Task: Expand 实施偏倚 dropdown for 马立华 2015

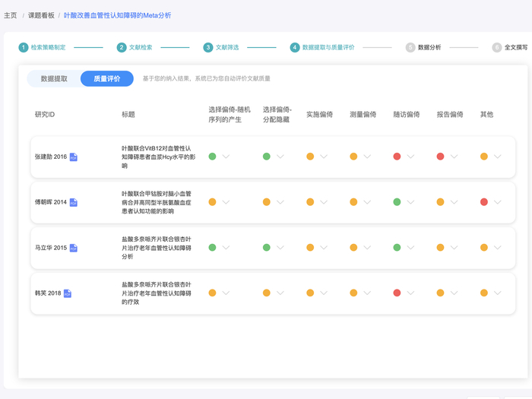Action: tap(324, 248)
